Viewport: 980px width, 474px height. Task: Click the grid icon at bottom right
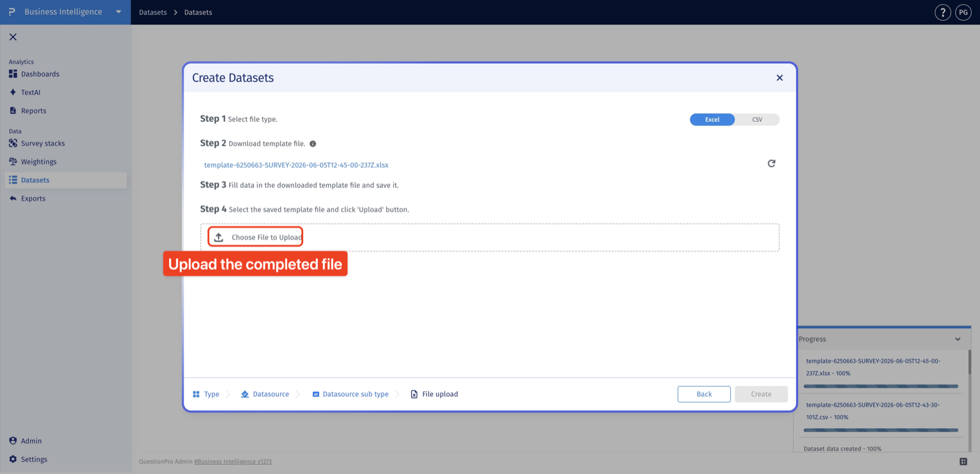pos(963,462)
